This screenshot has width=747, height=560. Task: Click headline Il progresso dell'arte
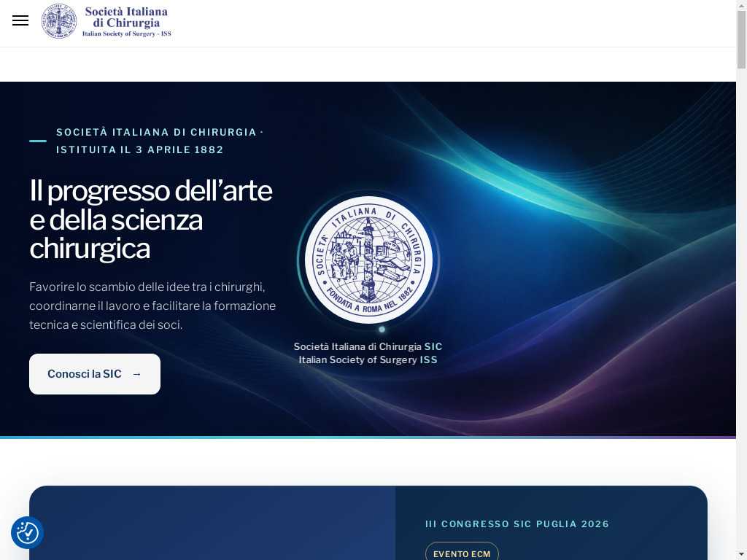click(151, 190)
